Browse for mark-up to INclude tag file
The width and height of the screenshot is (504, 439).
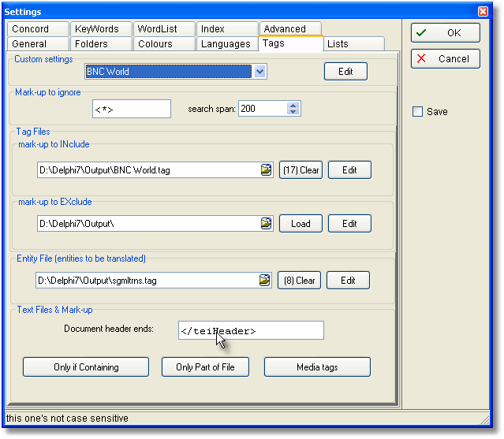266,169
